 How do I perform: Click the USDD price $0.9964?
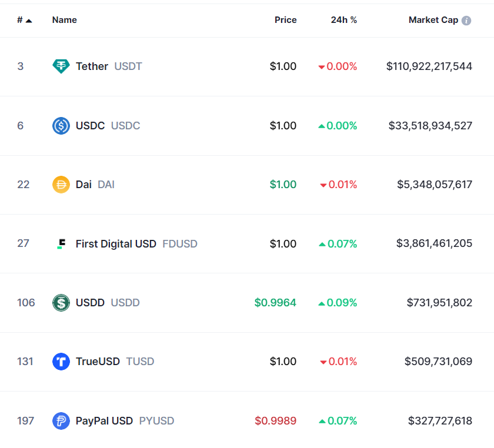coord(275,303)
